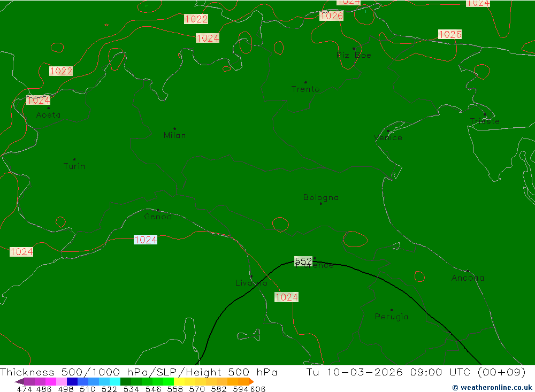Click the 1024 isobar label beside Aosta
The width and height of the screenshot is (535, 392).
coord(39,101)
